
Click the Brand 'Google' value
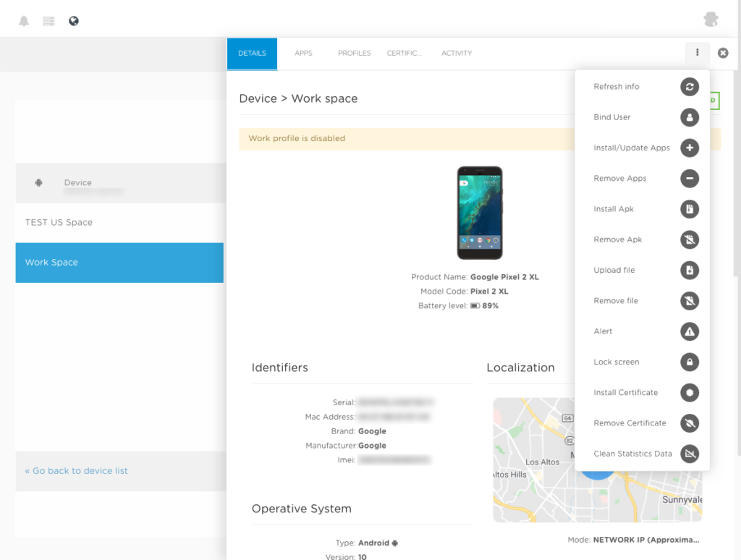click(x=372, y=431)
